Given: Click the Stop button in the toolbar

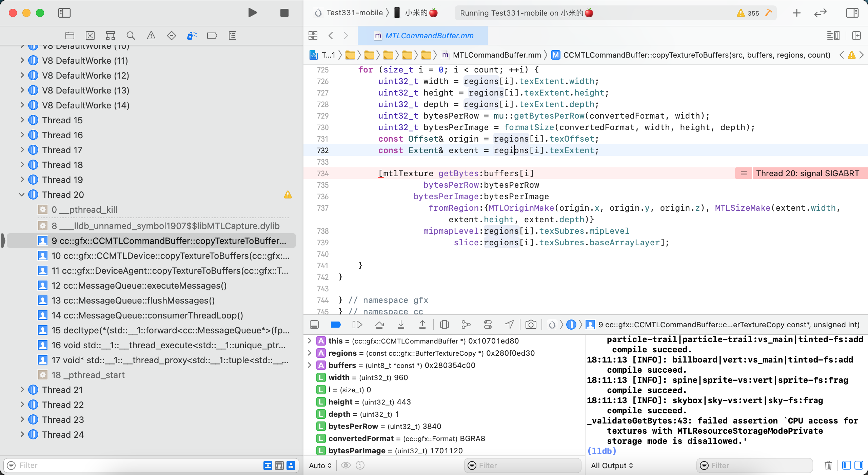Looking at the screenshot, I should point(284,13).
